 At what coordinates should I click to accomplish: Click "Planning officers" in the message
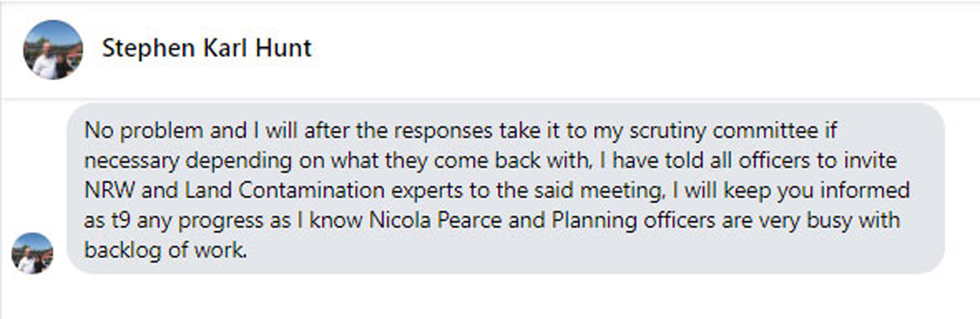tap(633, 220)
